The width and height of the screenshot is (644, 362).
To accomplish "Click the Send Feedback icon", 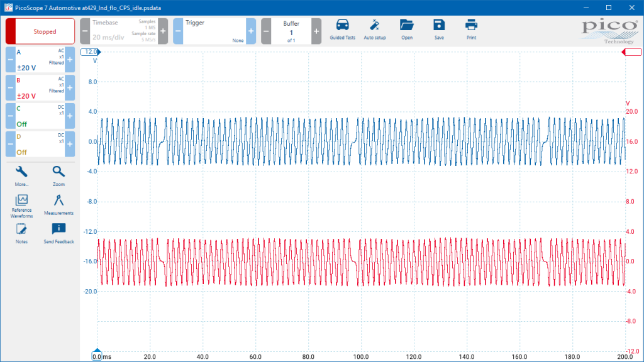I will [x=58, y=230].
